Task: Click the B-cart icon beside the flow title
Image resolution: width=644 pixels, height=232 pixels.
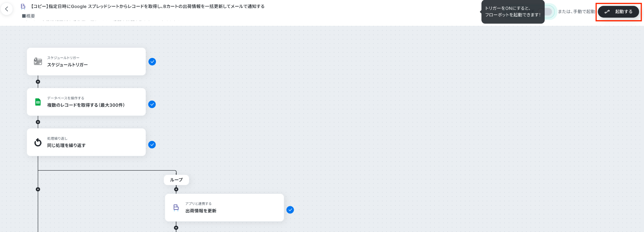Action: click(x=23, y=6)
